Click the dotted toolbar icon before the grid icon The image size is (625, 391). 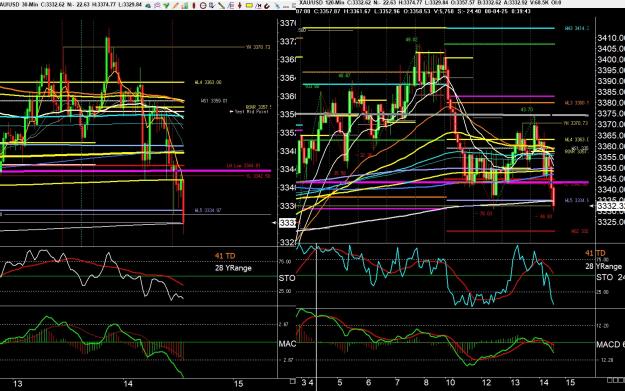(285, 7)
